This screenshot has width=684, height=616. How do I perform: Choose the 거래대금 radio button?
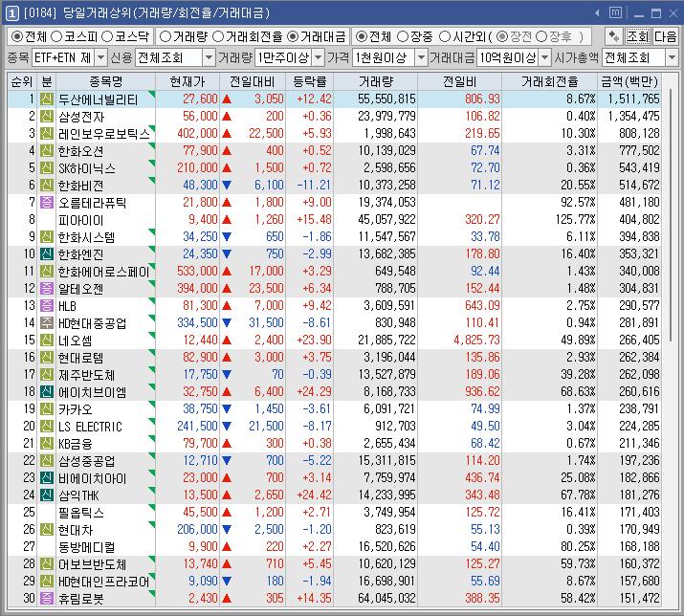click(293, 36)
